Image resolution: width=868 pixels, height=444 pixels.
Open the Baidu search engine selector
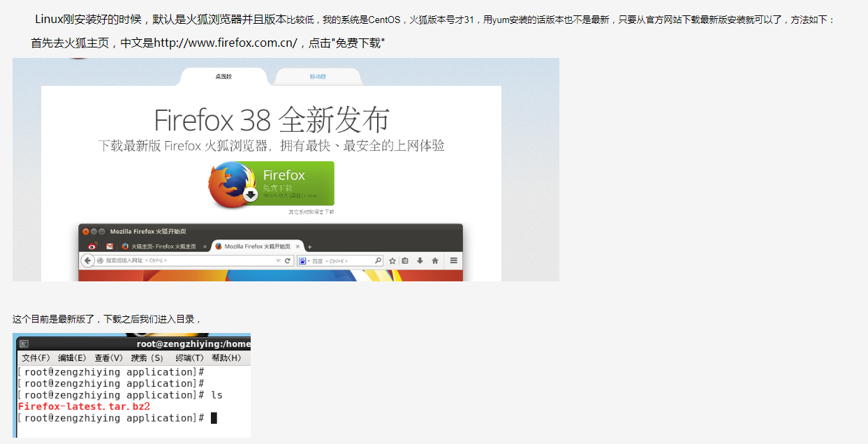tap(304, 261)
